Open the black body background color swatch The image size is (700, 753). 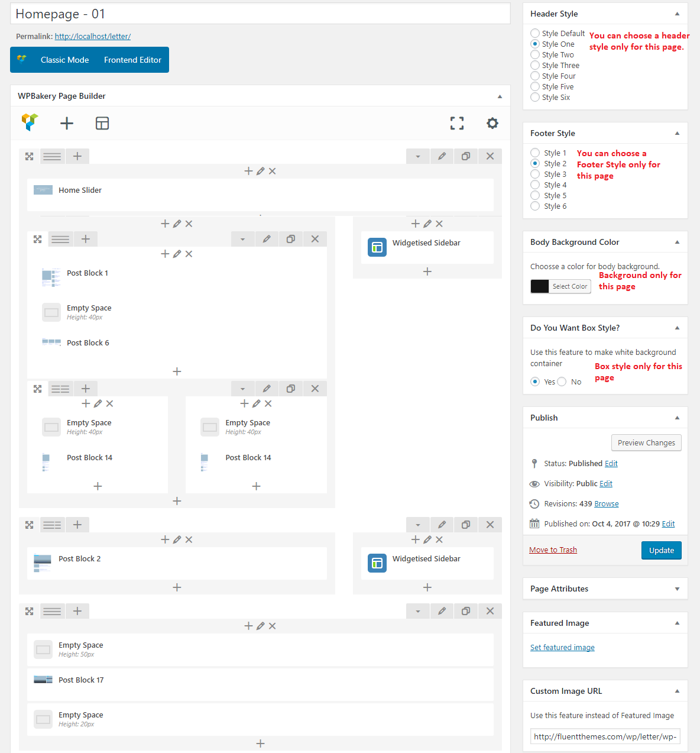point(540,286)
